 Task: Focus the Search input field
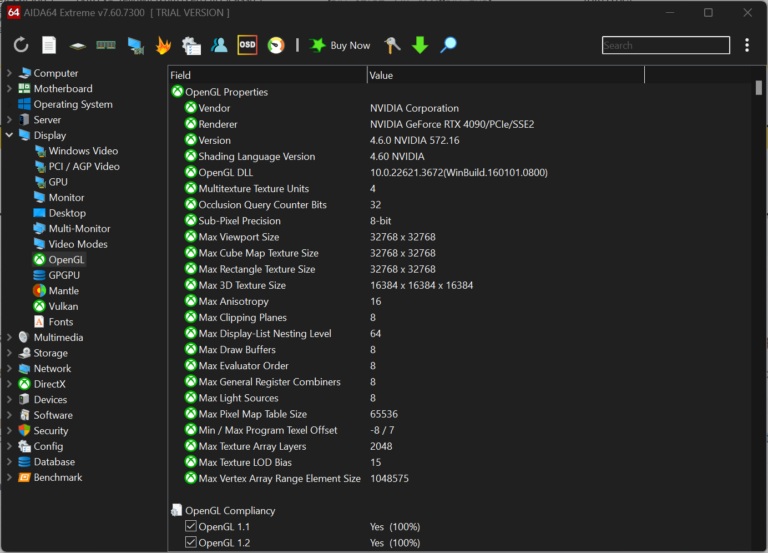click(666, 45)
